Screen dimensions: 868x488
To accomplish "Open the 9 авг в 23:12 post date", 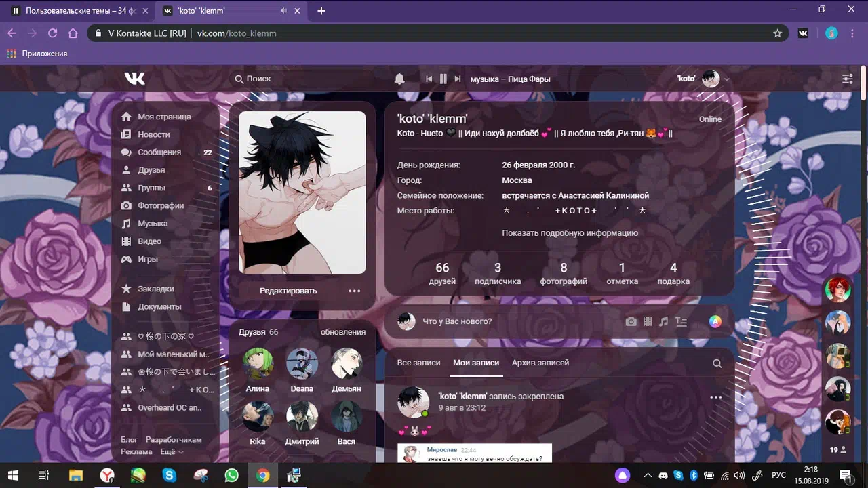I will click(461, 408).
